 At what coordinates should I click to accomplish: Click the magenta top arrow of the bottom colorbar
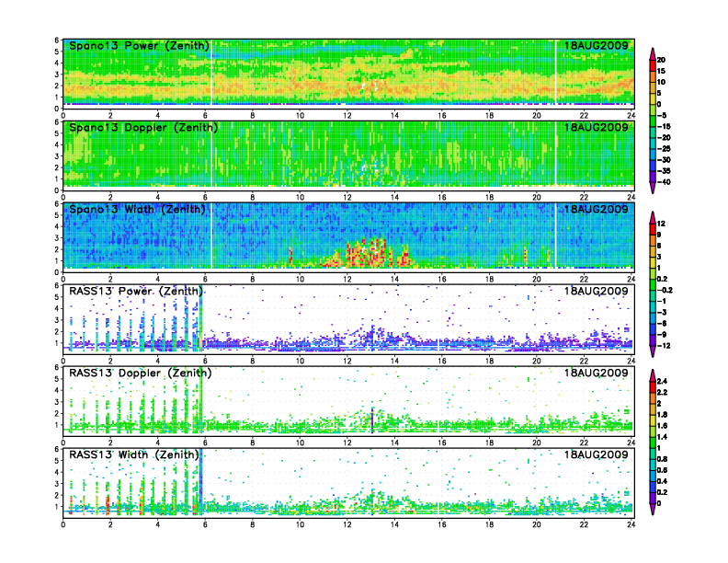click(653, 375)
